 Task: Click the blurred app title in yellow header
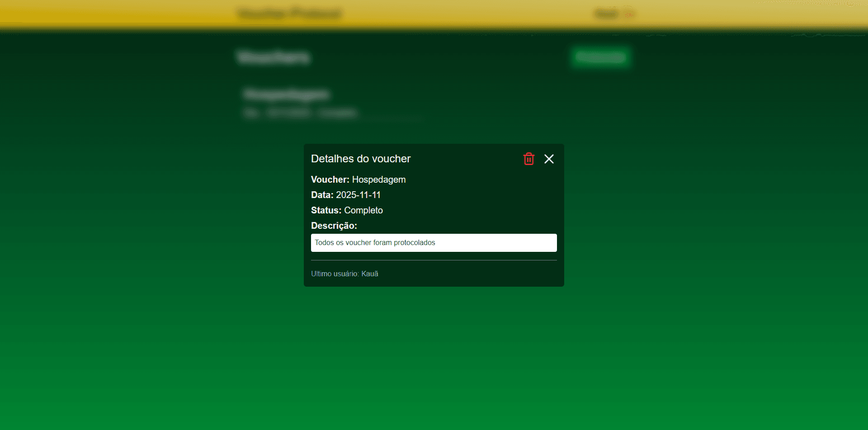pyautogui.click(x=289, y=14)
